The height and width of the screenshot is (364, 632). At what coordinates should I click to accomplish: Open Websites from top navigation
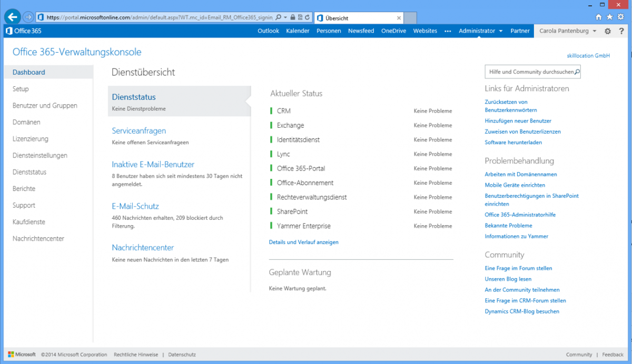point(425,31)
